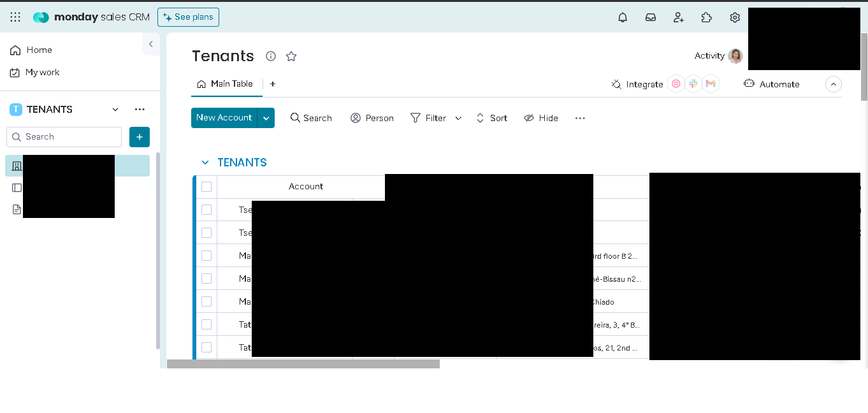Click the cell ending 'os, 21, 2nd ...'

coord(621,347)
